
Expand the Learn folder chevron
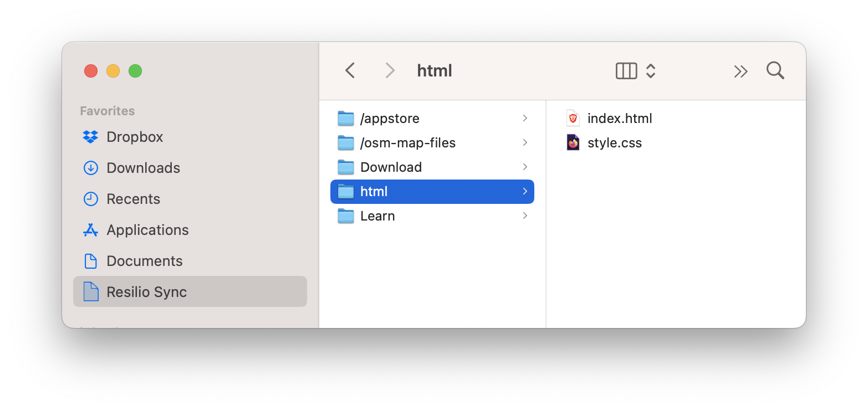click(524, 216)
